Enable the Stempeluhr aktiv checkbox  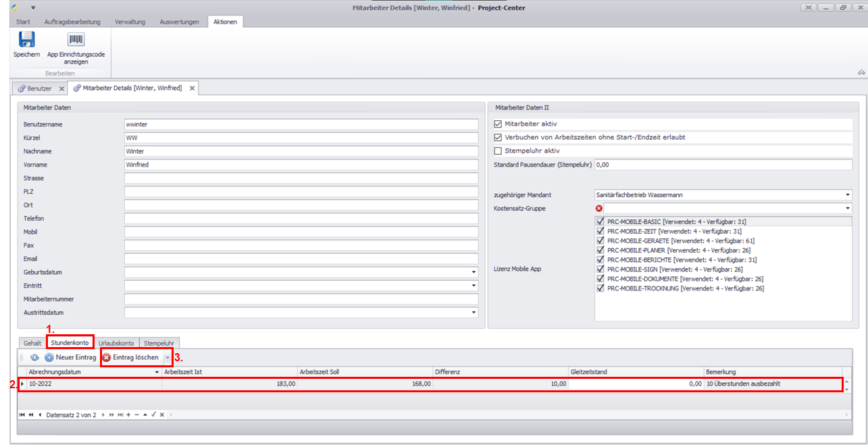pyautogui.click(x=499, y=151)
